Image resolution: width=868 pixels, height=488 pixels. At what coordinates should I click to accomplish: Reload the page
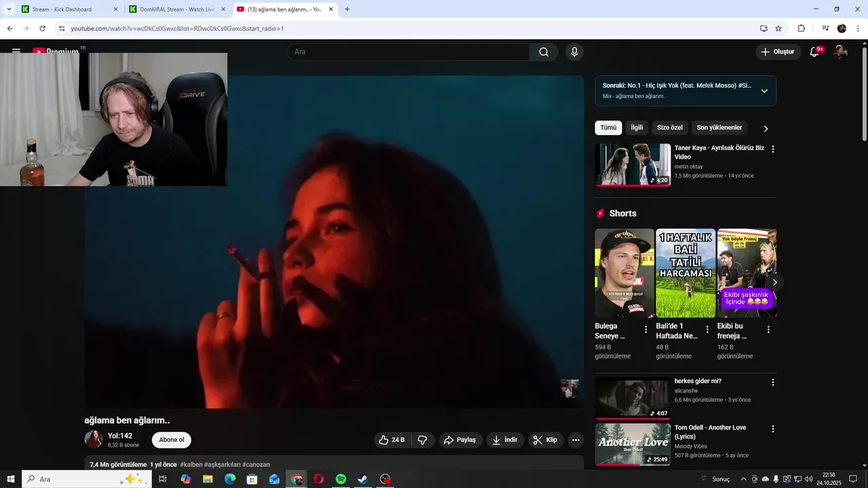[x=42, y=28]
